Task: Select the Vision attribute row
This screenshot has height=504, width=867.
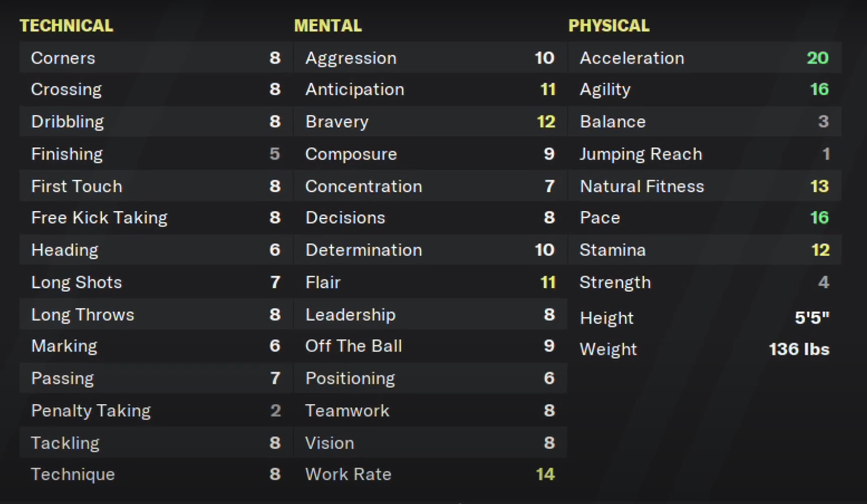Action: (430, 442)
